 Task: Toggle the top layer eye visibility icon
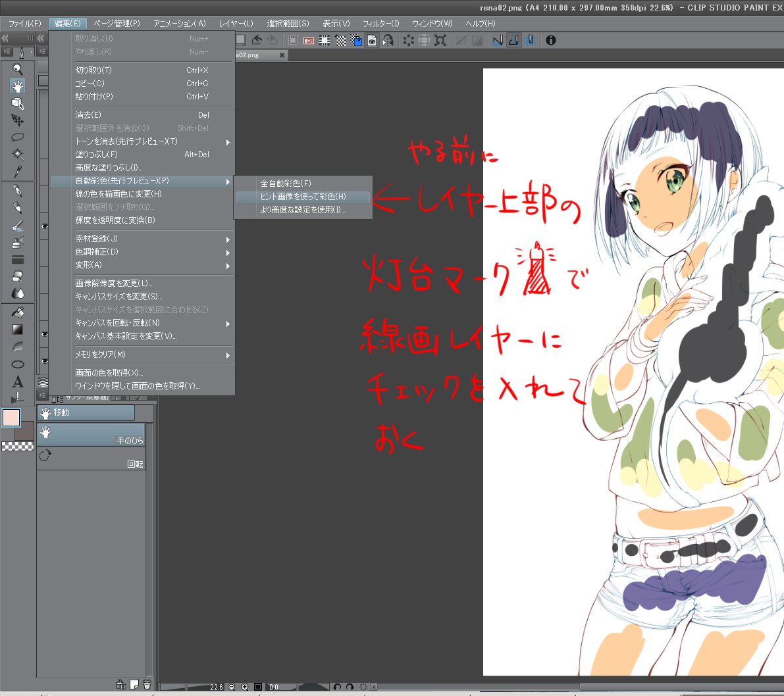click(x=44, y=226)
